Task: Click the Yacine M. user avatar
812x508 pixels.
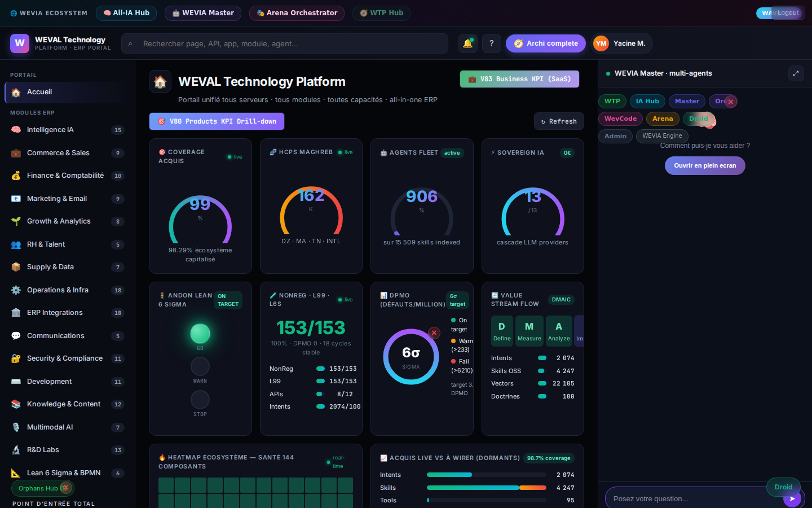Action: click(601, 43)
